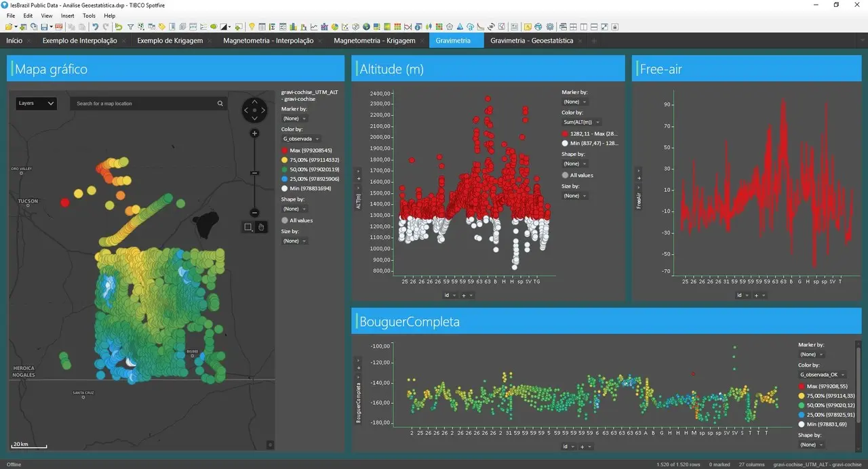Click the rectangle marking tool on the map
This screenshot has height=469, width=868.
(x=248, y=227)
